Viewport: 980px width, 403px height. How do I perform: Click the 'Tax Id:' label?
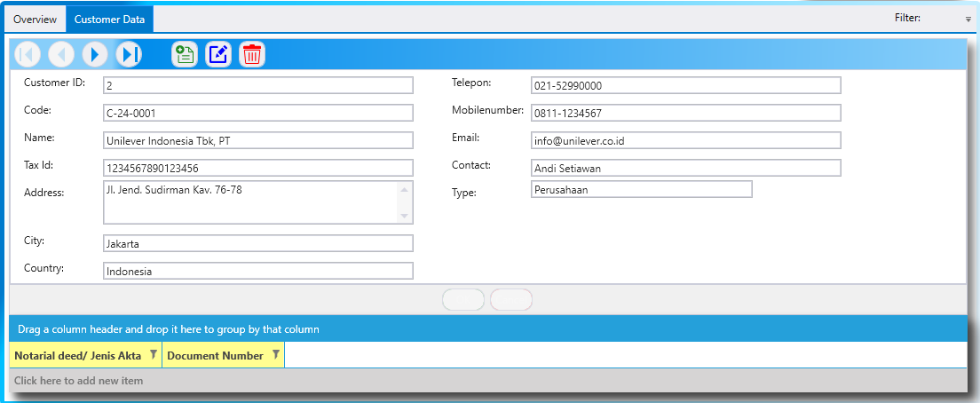(x=38, y=165)
